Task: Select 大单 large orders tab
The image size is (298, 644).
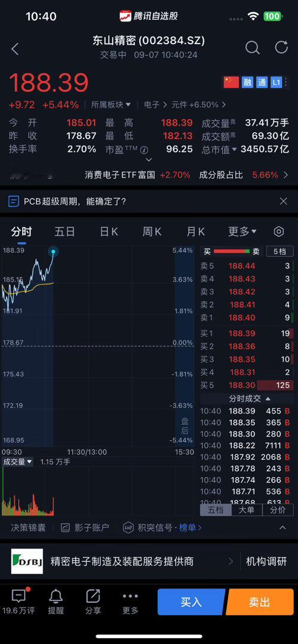Action: [x=247, y=510]
